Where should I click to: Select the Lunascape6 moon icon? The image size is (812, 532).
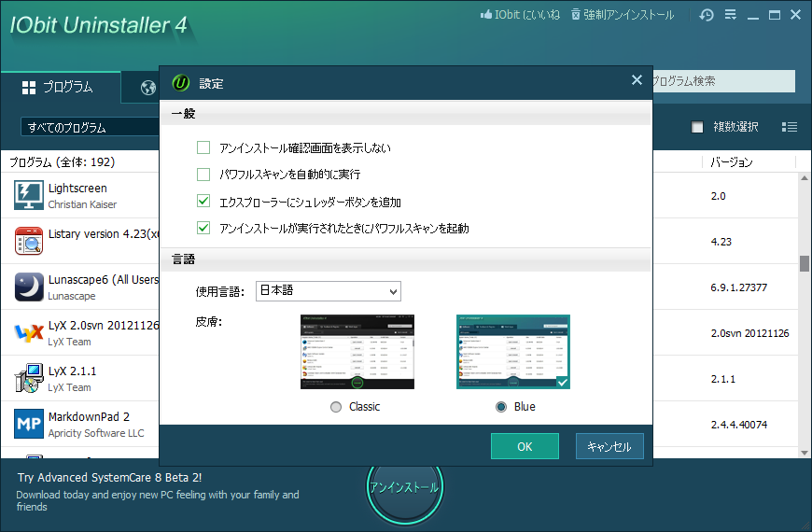click(x=29, y=287)
